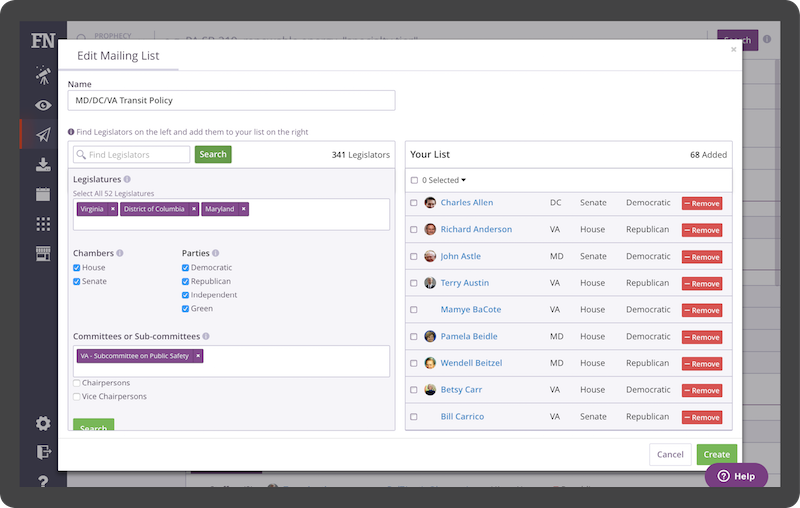Click Charles Allen's avatar photo
Viewport: 800px width, 508px height.
(430, 202)
